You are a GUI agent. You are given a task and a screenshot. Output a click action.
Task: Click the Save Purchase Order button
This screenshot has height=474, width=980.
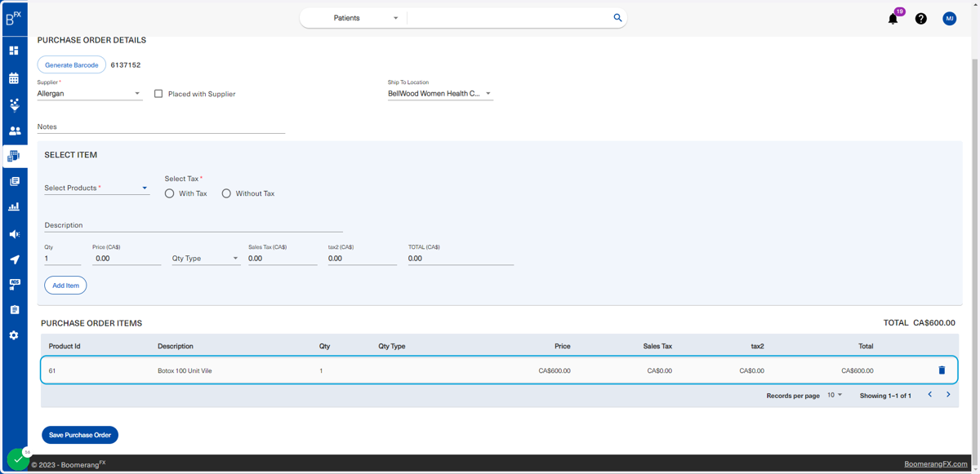[80, 435]
